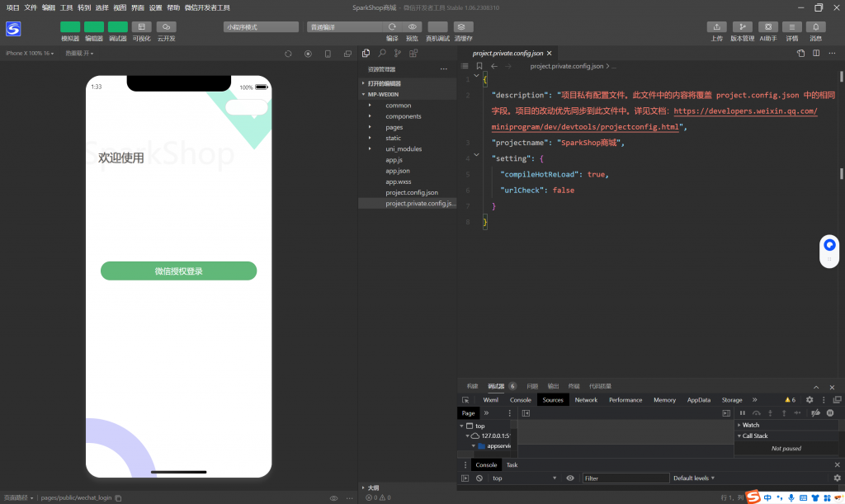Click the Clear Cache (清缓存) icon
This screenshot has height=504, width=845.
pyautogui.click(x=463, y=27)
